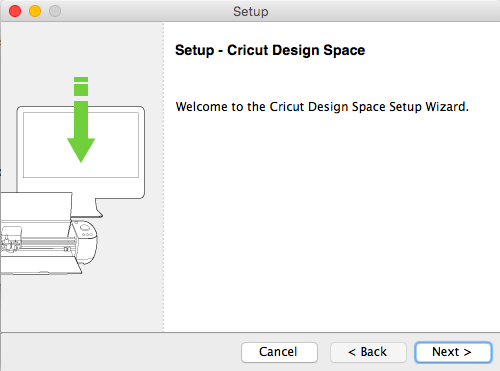Screen dimensions: 500x371
Task: Click the Cricut machine's blade carriage
Action: pyautogui.click(x=11, y=239)
